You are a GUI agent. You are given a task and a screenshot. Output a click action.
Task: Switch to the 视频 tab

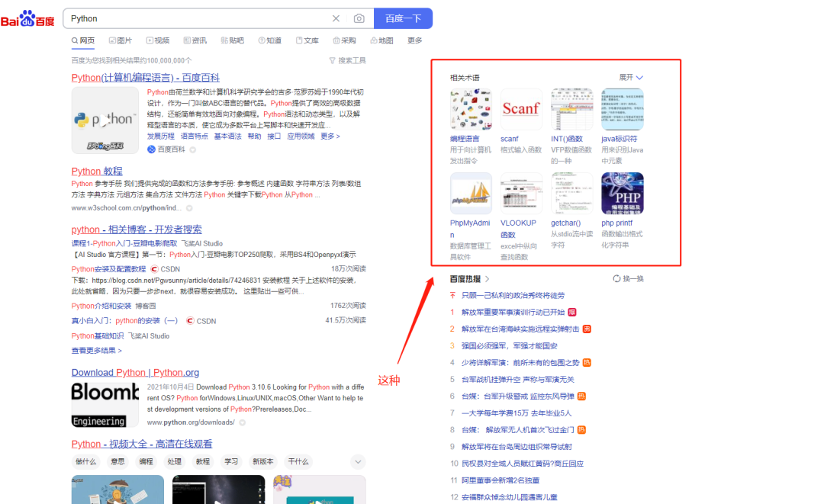click(x=158, y=40)
